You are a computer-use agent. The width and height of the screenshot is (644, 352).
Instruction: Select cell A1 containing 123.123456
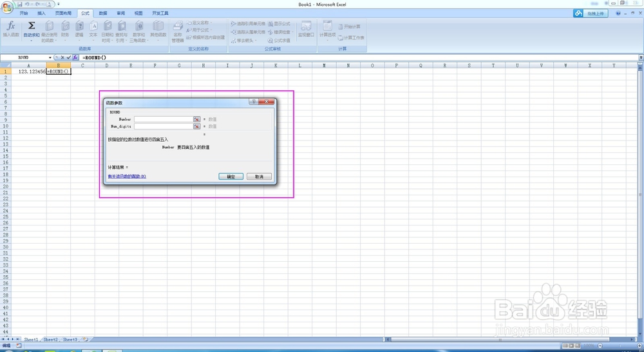tap(28, 72)
